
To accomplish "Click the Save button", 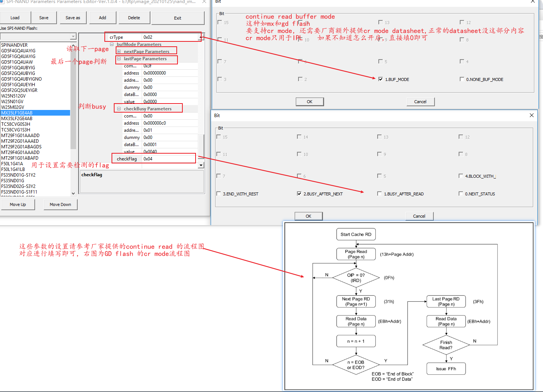I will point(44,18).
